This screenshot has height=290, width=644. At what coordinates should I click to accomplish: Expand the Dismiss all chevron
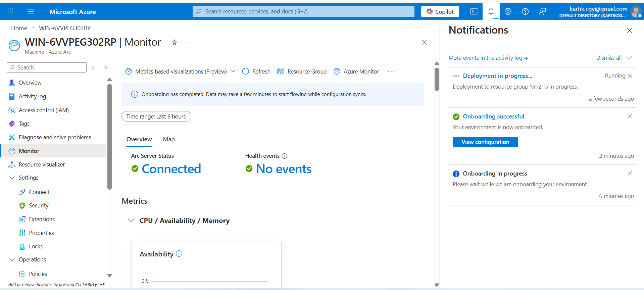[629, 58]
